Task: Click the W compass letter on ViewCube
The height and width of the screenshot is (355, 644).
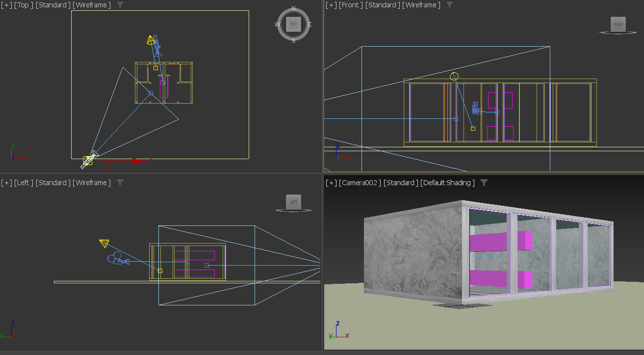Action: point(278,25)
